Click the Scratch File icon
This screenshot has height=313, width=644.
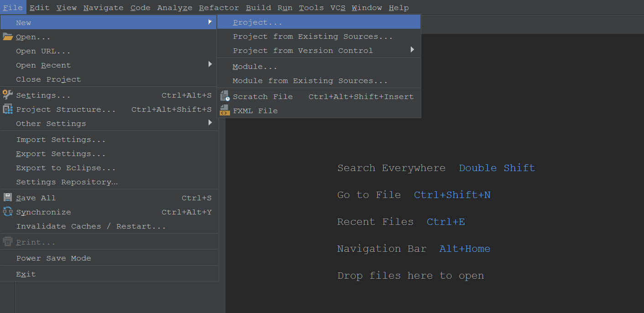coord(225,96)
